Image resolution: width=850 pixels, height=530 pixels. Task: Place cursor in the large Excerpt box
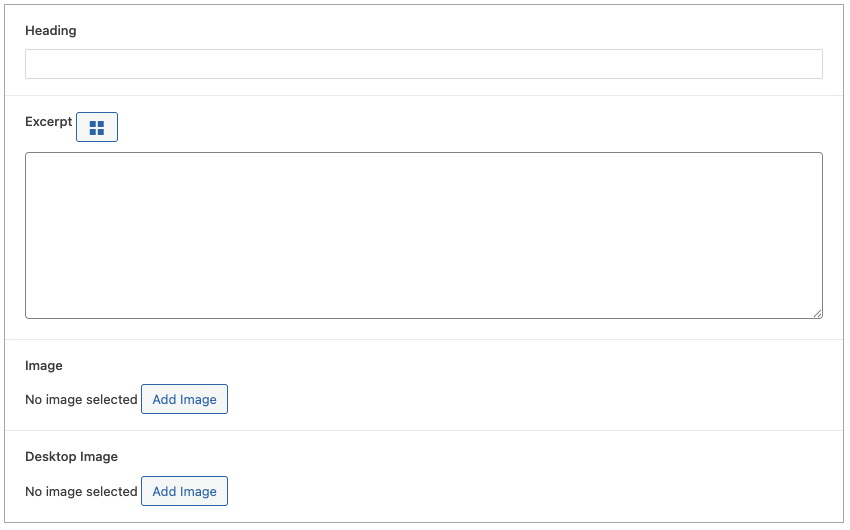423,235
